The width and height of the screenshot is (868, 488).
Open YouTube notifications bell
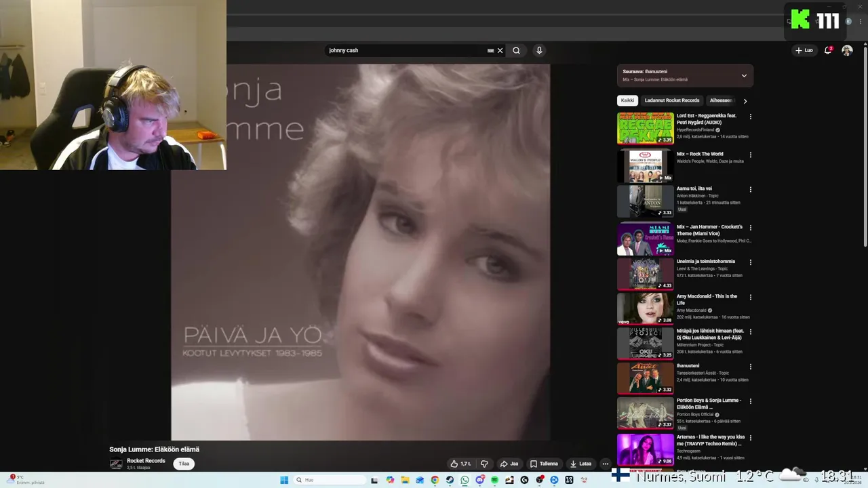coord(827,50)
